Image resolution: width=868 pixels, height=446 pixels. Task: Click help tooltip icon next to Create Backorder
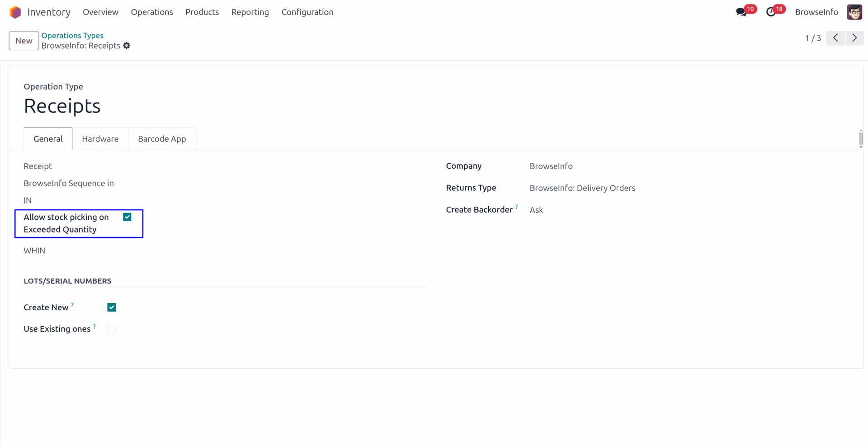click(x=516, y=207)
